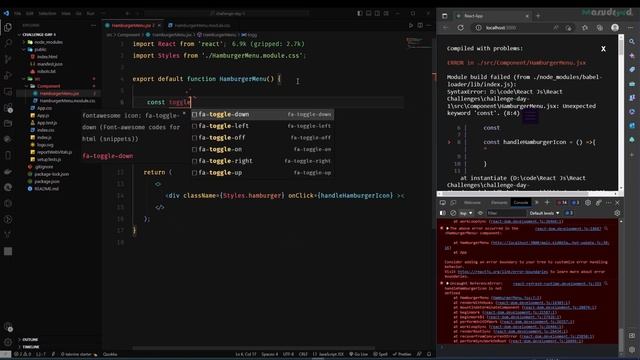Viewport: 640px width, 360px height.
Task: Open the File menu
Action: 18,13
